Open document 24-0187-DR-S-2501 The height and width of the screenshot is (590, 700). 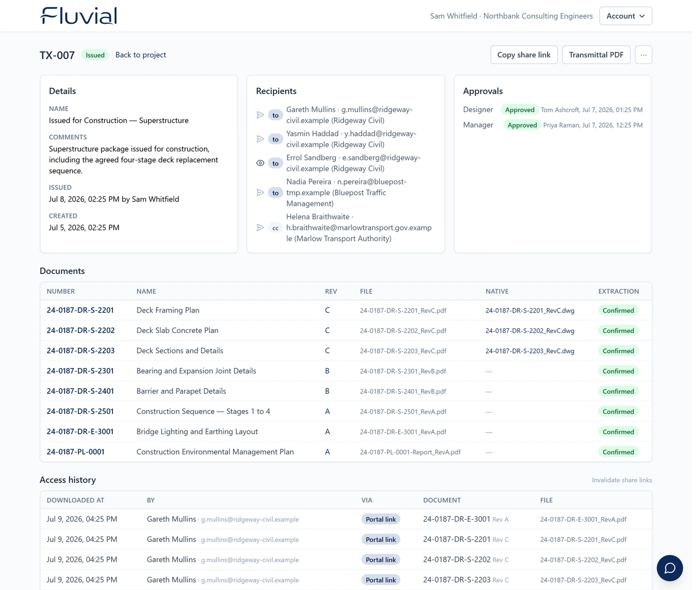click(80, 411)
